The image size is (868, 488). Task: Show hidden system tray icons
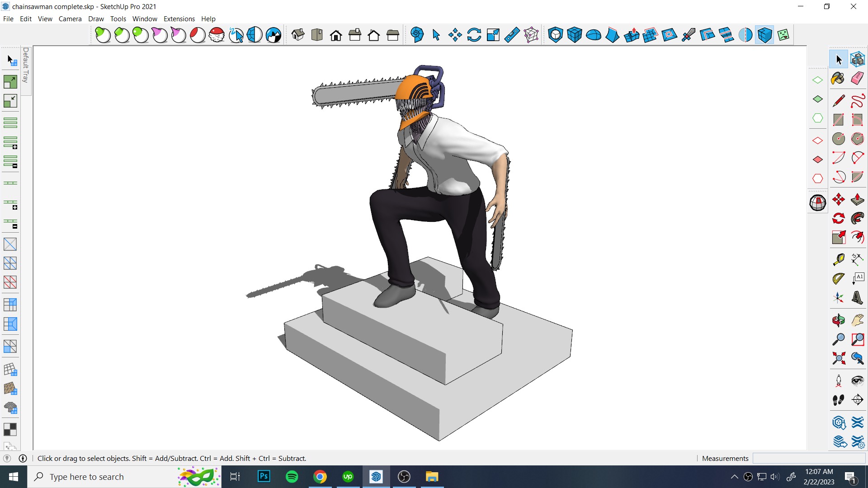pos(734,477)
